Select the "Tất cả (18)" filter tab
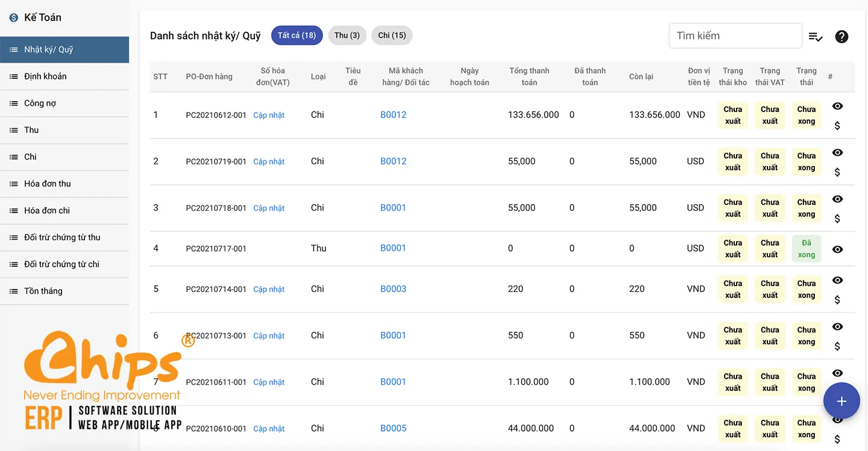The height and width of the screenshot is (451, 868). click(297, 36)
